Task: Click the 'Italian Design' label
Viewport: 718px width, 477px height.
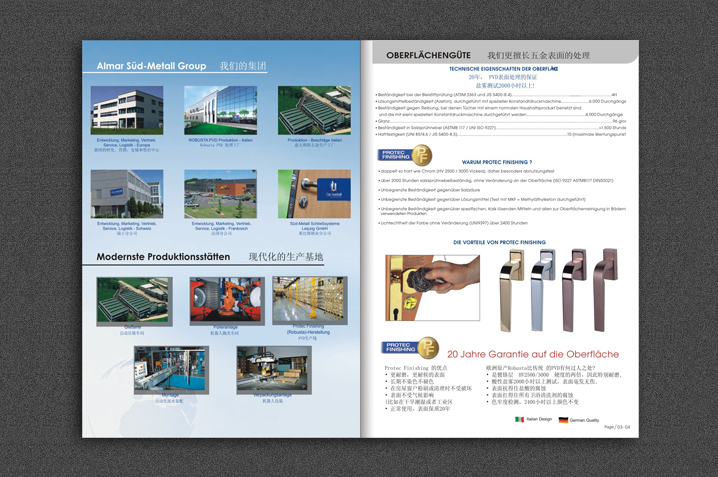Action: (x=539, y=419)
